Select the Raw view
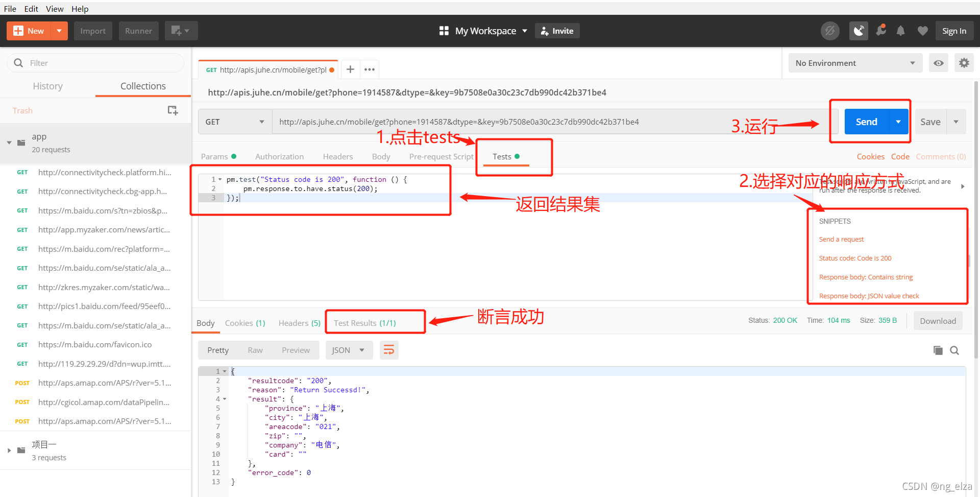The height and width of the screenshot is (497, 980). [255, 350]
